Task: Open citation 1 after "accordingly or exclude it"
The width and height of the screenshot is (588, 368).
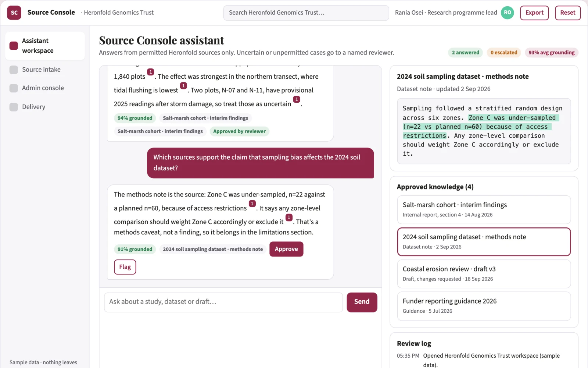Action: tap(289, 217)
